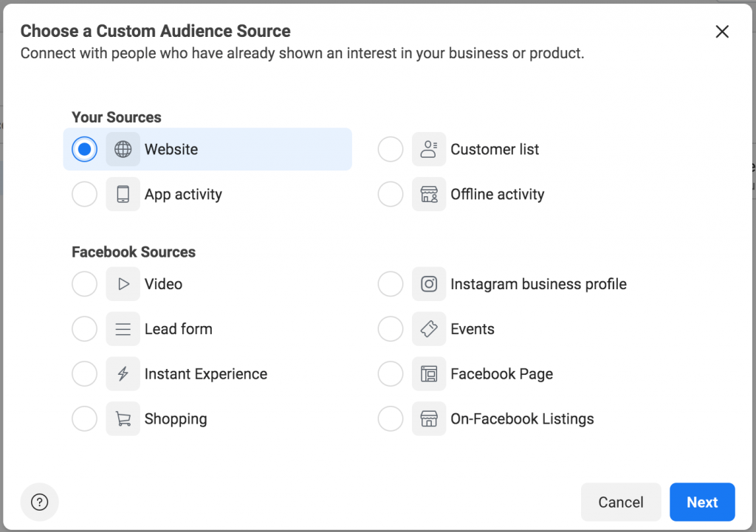The width and height of the screenshot is (756, 532).
Task: Click the Next button
Action: click(702, 502)
